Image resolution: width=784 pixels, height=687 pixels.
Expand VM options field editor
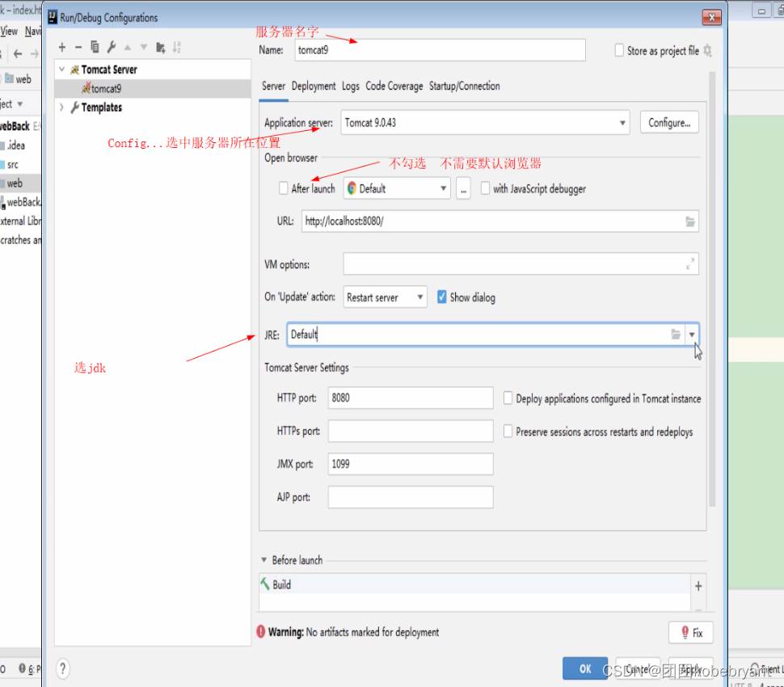(690, 263)
